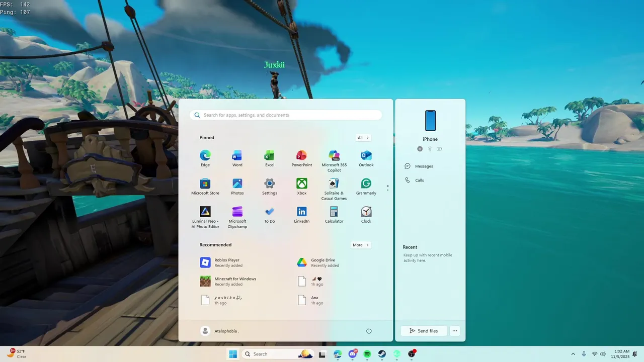
Task: Launch LinkedIn from pinned apps
Action: click(302, 215)
